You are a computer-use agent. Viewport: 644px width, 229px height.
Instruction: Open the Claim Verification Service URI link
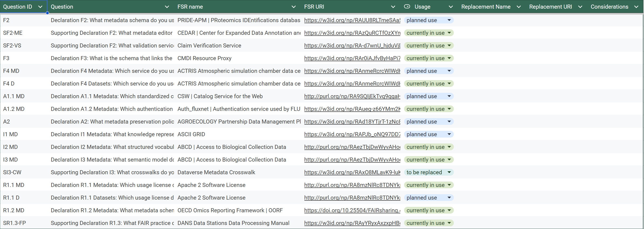tap(352, 46)
